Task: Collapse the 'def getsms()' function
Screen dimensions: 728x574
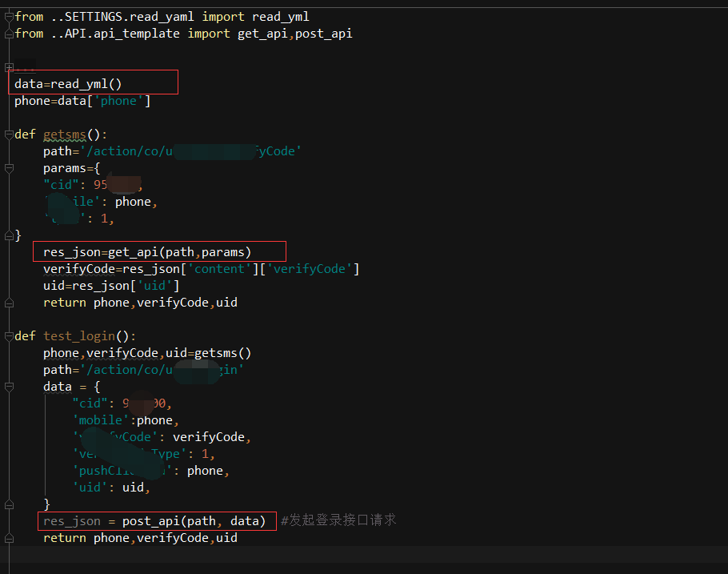Action: click(x=9, y=134)
